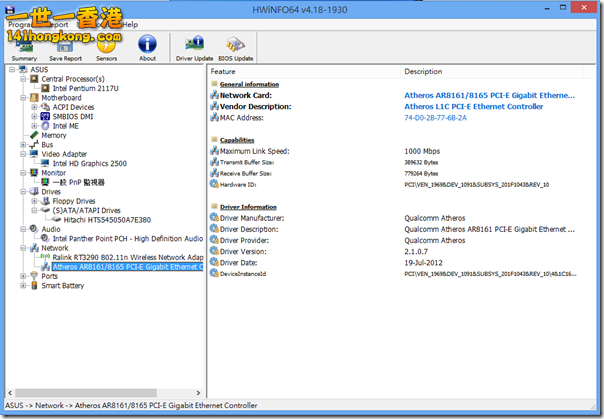Click the Smart Battery icon
This screenshot has width=604, height=419.
pyautogui.click(x=34, y=286)
